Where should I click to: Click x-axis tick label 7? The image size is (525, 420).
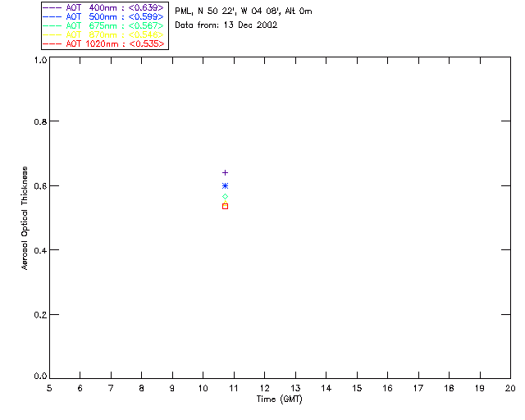(x=111, y=388)
